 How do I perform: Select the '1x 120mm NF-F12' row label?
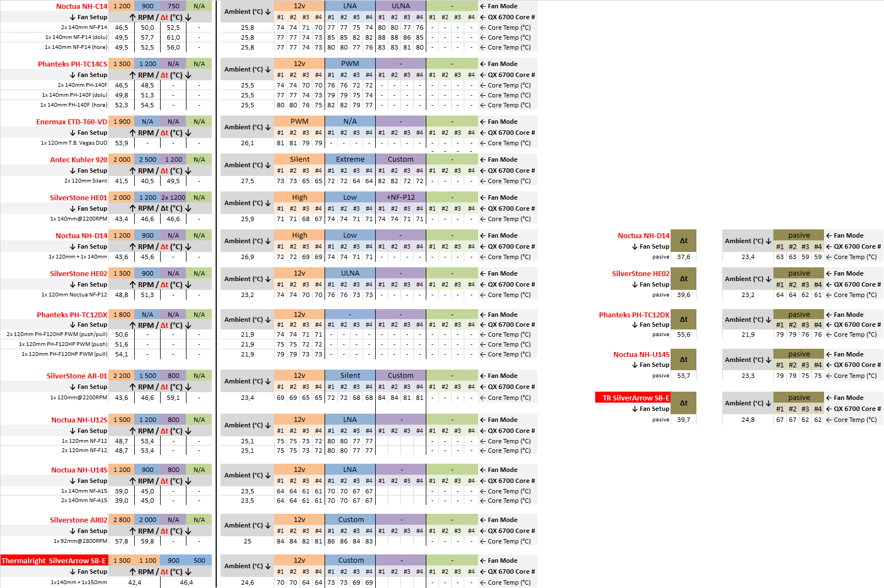coord(84,441)
